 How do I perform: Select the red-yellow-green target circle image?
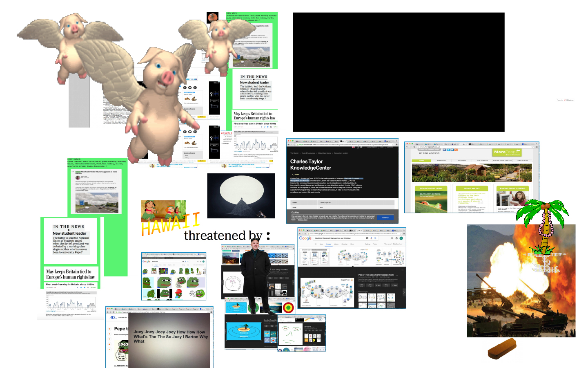(x=288, y=307)
